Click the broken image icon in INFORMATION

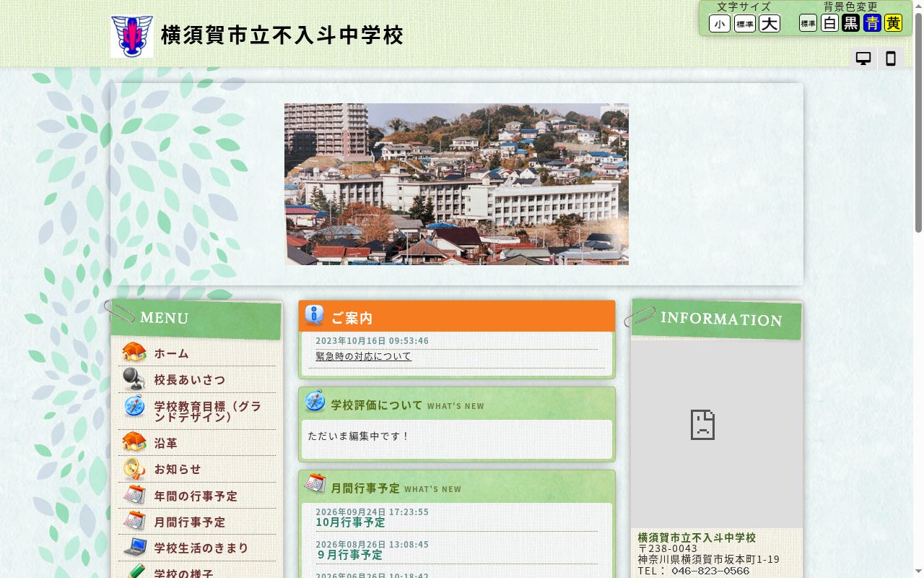(702, 425)
